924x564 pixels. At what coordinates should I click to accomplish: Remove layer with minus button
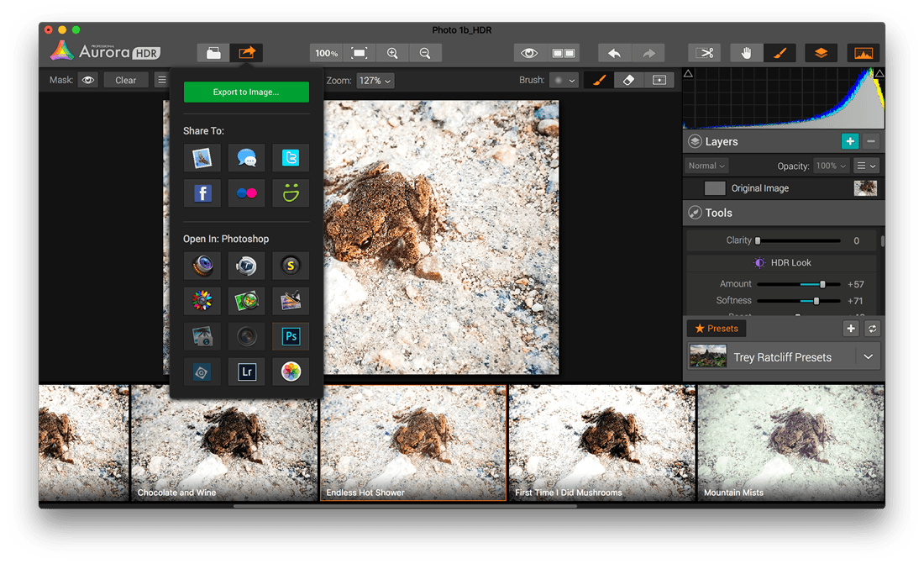click(x=870, y=141)
